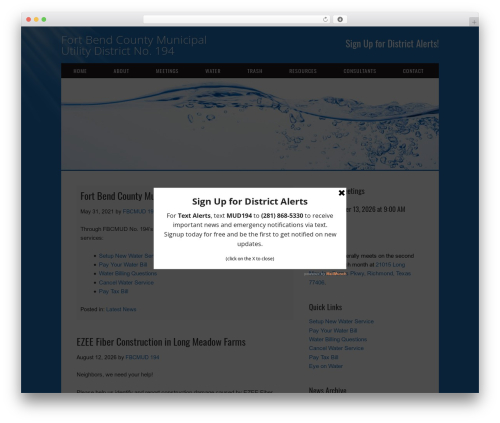
Task: Open Cancel Water Service link in the post list
Action: [126, 282]
